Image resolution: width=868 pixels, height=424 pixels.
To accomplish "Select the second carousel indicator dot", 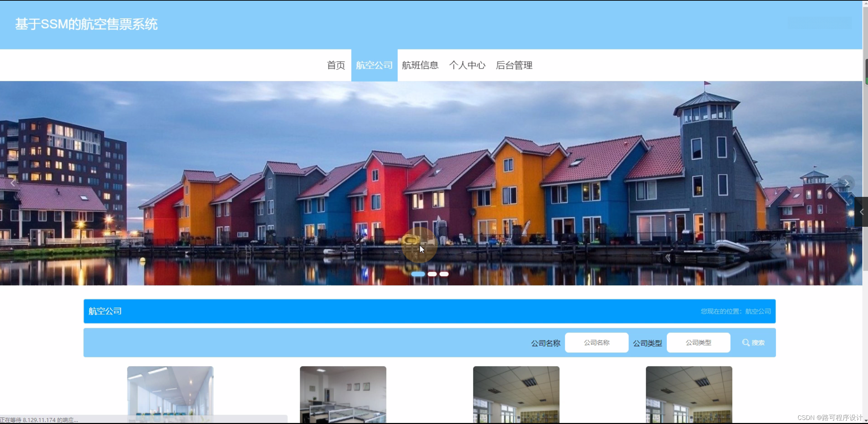I will coord(432,274).
